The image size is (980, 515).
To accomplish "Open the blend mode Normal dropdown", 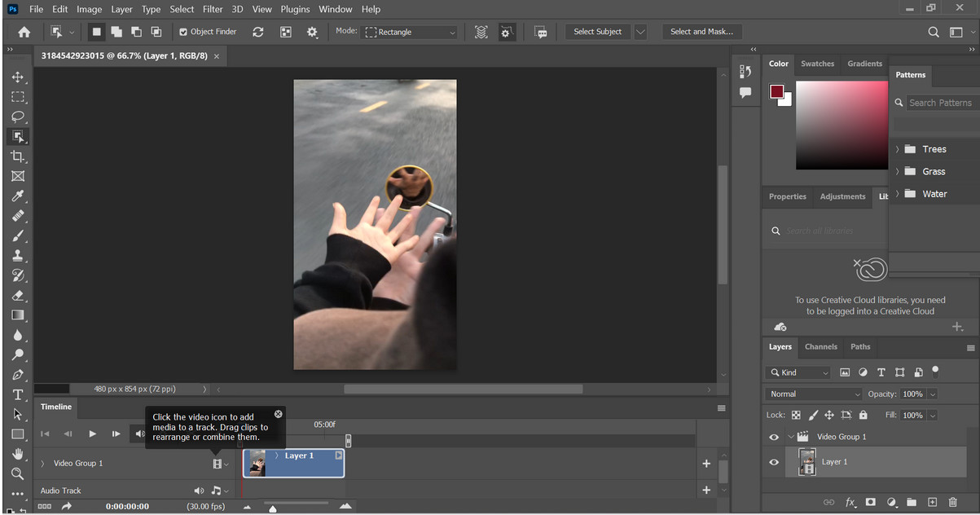I will pyautogui.click(x=813, y=394).
